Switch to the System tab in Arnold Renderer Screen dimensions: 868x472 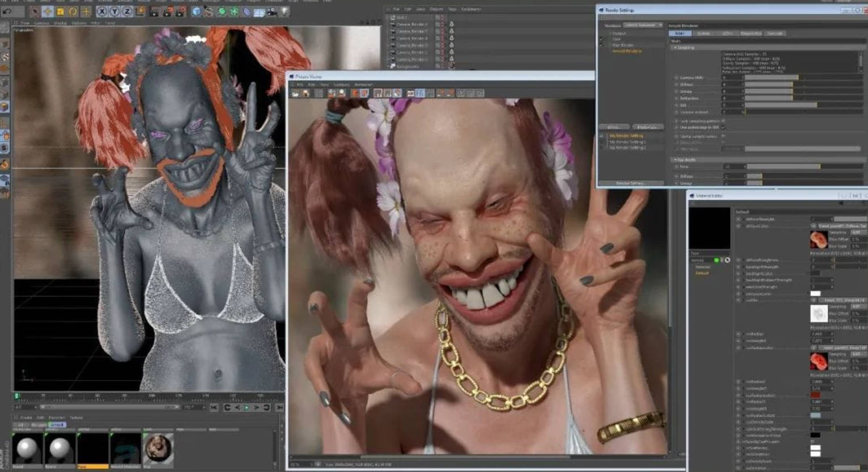703,33
